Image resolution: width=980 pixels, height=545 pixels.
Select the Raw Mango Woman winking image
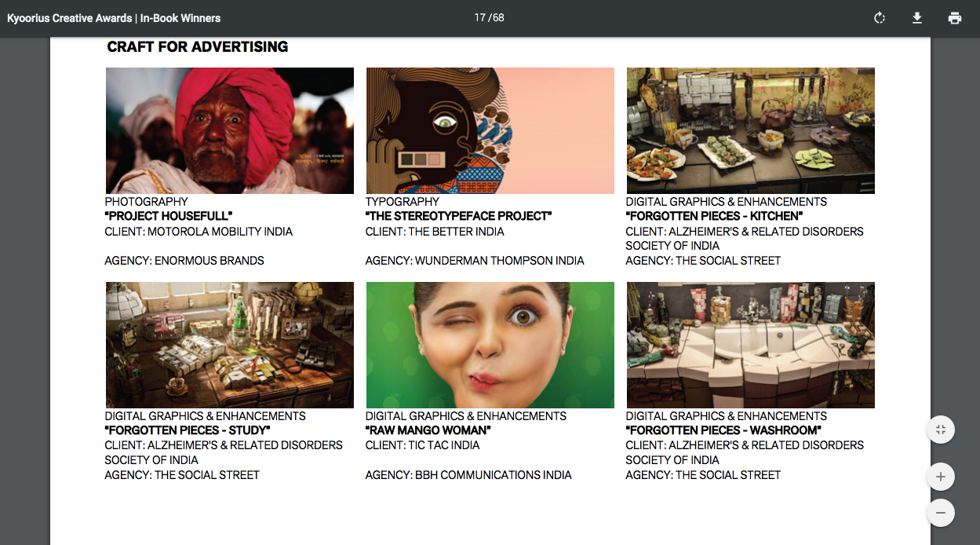(490, 345)
